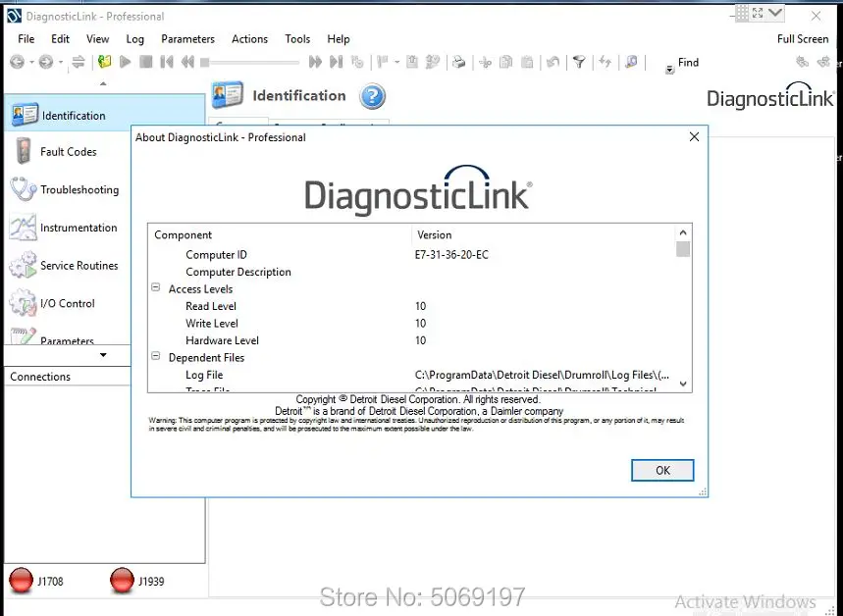The height and width of the screenshot is (616, 843).
Task: Fast forward the log playback
Action: point(315,62)
